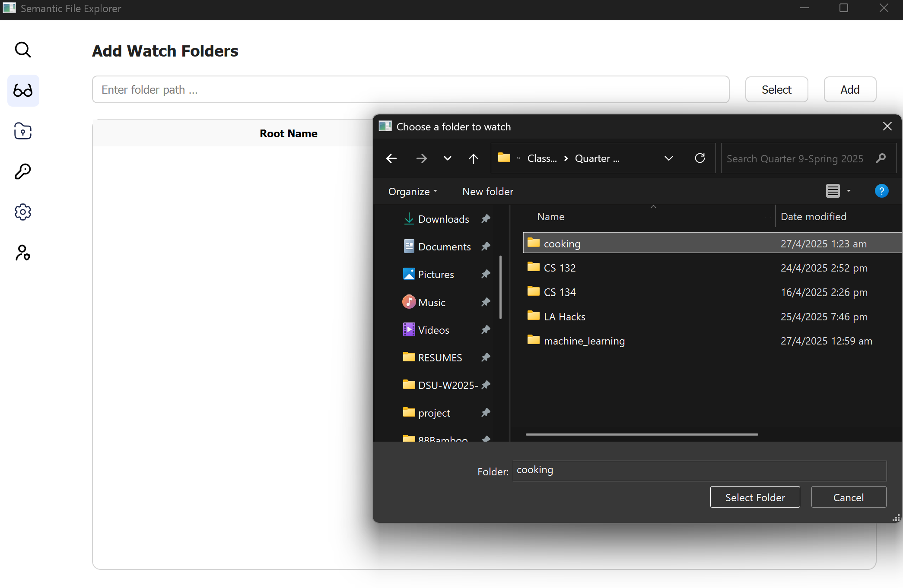This screenshot has width=903, height=588.
Task: Cancel the folder chooser dialog
Action: pos(848,497)
